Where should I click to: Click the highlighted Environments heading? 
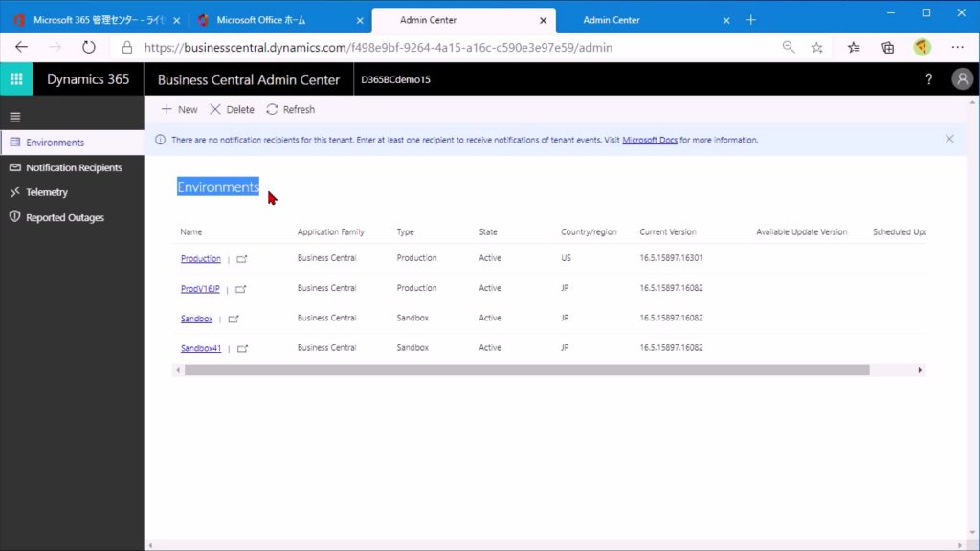(218, 187)
